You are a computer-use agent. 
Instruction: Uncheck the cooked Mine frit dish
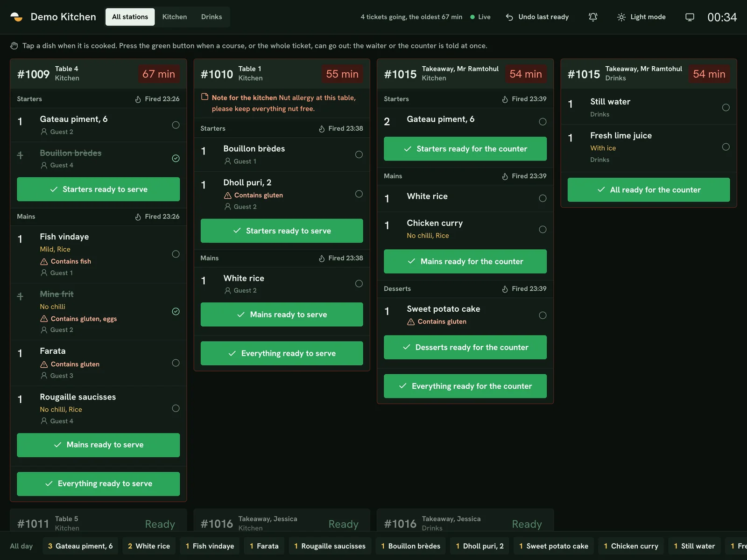176,312
